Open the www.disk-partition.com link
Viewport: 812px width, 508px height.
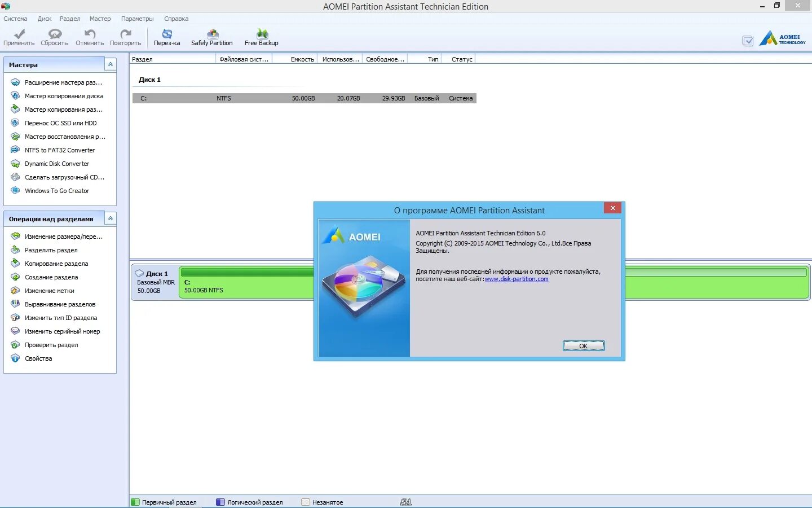[x=517, y=279]
